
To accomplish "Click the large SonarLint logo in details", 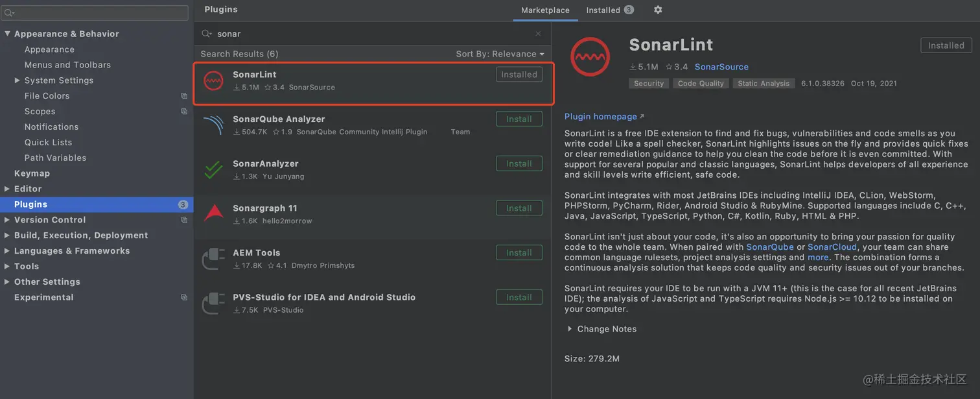I will (590, 57).
